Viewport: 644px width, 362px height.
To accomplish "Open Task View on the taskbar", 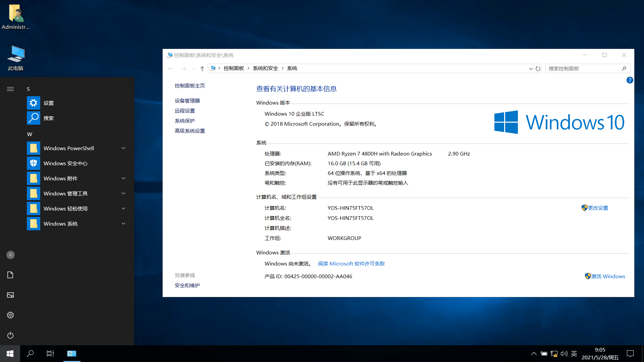I will click(x=50, y=354).
